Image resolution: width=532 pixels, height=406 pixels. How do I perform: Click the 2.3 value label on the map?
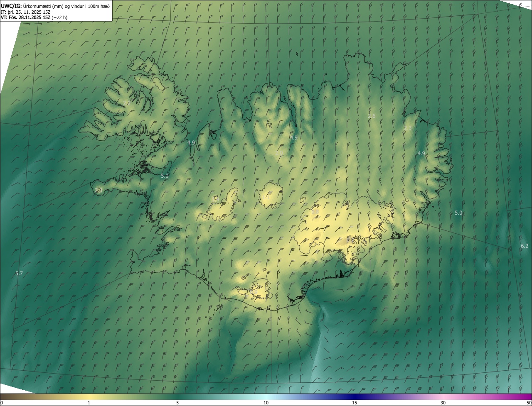(408, 128)
